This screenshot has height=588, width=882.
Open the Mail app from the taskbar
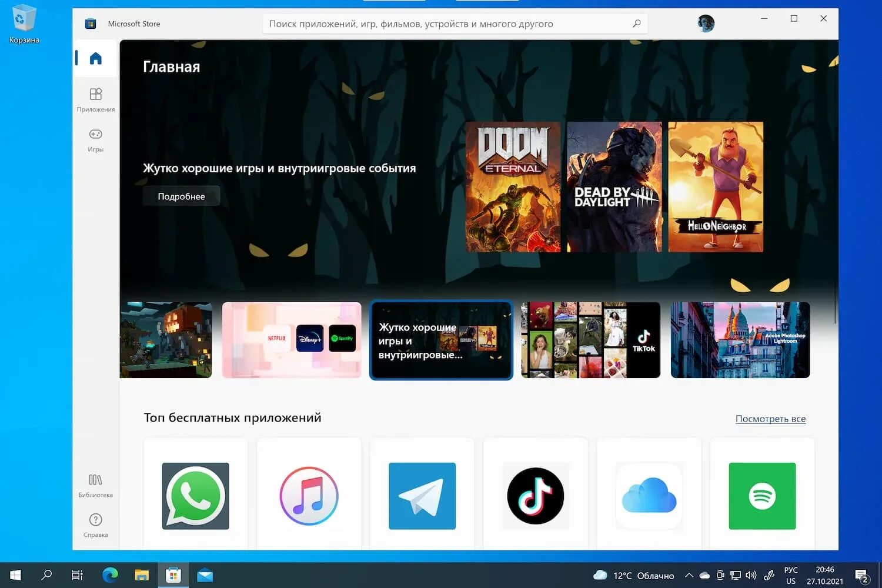point(205,575)
